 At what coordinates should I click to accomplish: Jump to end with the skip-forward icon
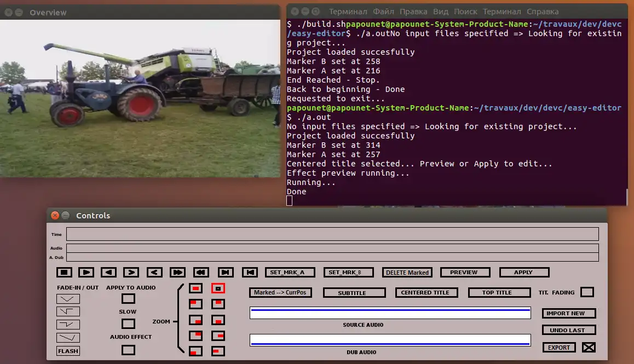[x=226, y=272]
